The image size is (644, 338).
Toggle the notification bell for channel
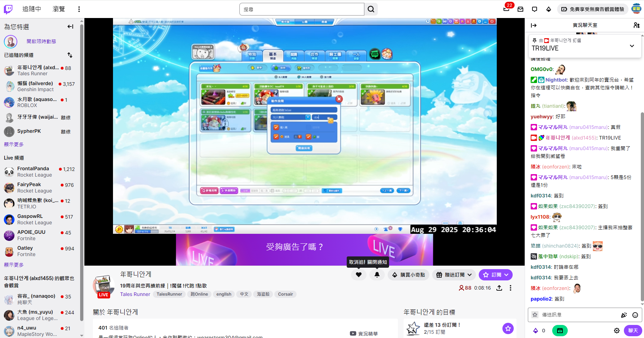(377, 275)
